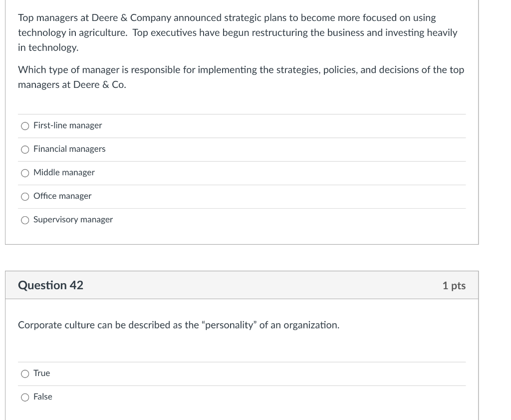Click the "First-line manager" answer label text
This screenshot has width=511, height=420.
click(67, 126)
